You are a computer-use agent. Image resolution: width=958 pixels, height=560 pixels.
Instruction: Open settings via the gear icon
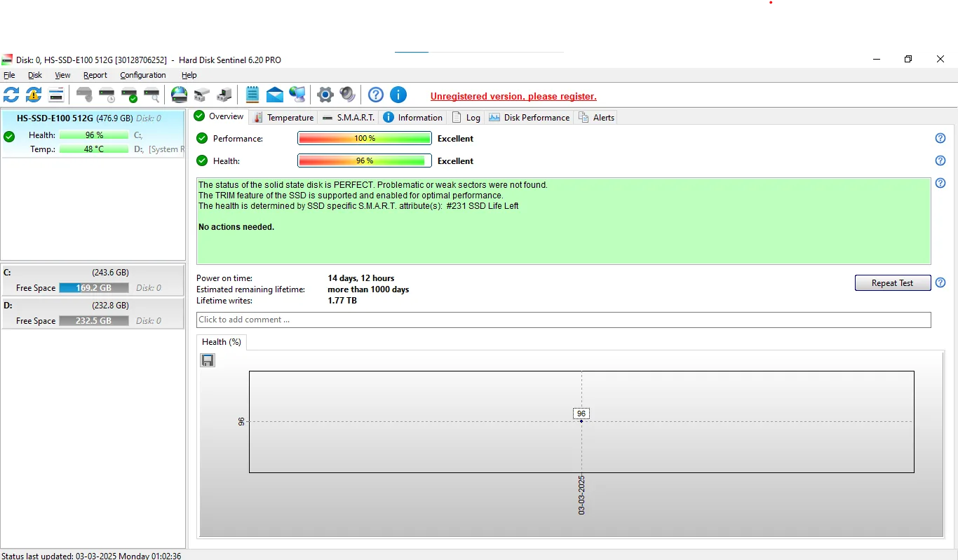(325, 95)
